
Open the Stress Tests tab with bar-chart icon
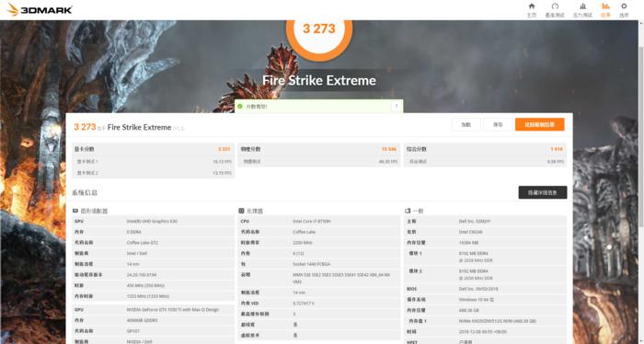(582, 10)
